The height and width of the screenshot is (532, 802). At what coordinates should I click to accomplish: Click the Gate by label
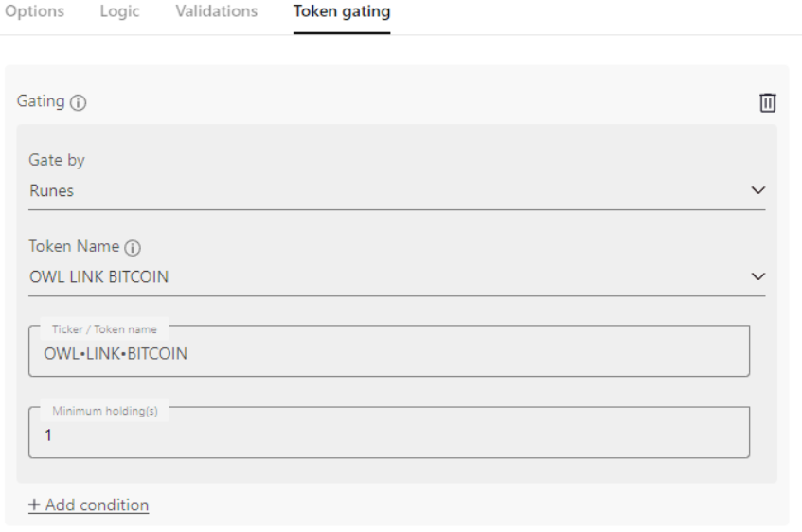[x=57, y=161]
